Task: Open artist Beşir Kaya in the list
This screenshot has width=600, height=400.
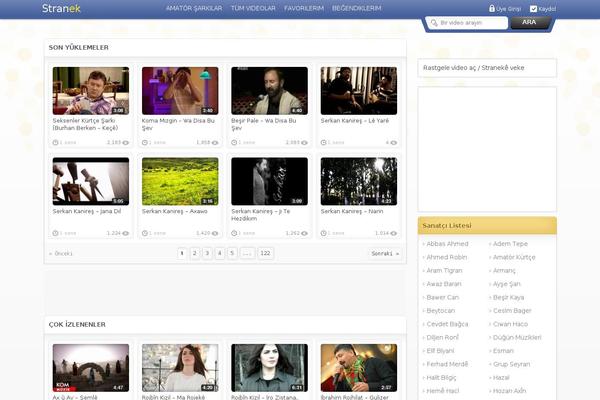Action: pos(509,297)
